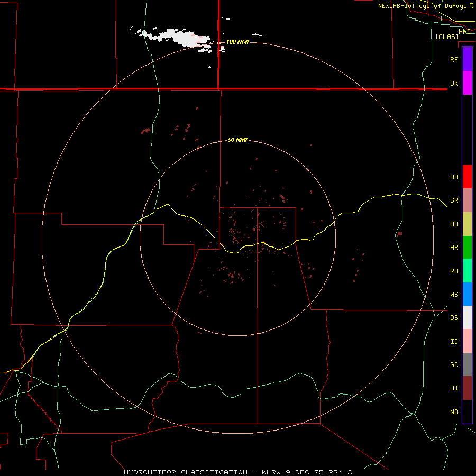Click the ND legend label
The width and height of the screenshot is (476, 476).
454,411
